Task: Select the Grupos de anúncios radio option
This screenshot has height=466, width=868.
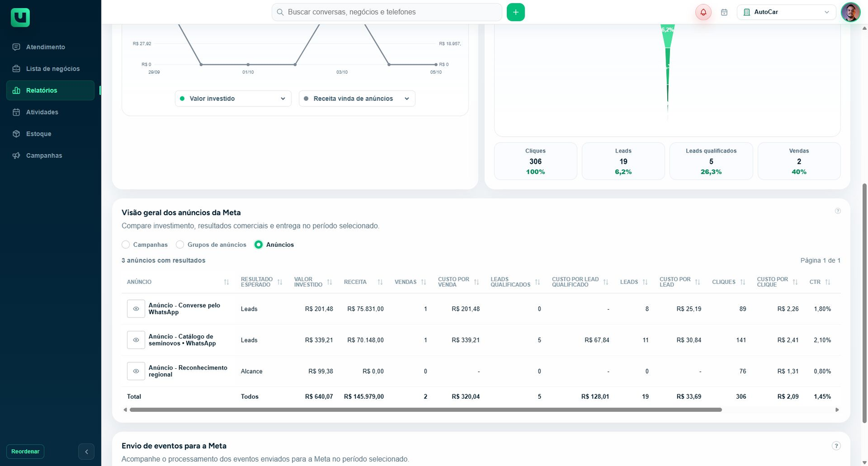Action: coord(180,245)
